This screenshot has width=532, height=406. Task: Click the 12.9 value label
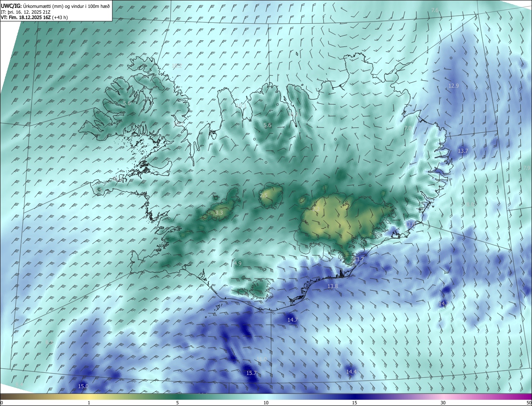[x=453, y=86]
